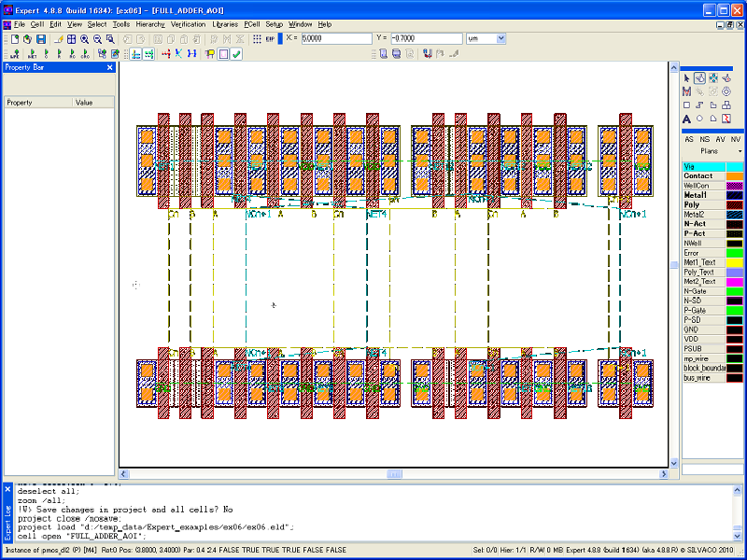This screenshot has height=560, width=747.
Task: Toggle the AS layer filter
Action: (689, 139)
